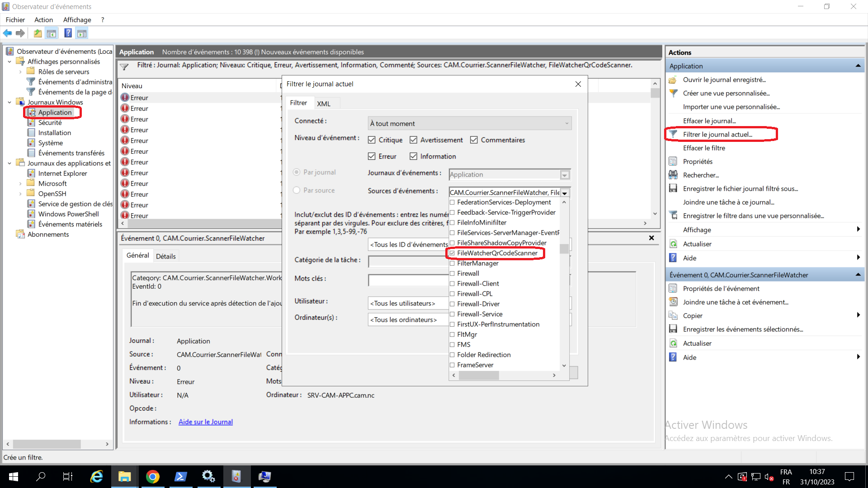Check the FilterManager source checkbox
Screen dimensions: 868x488
452,263
